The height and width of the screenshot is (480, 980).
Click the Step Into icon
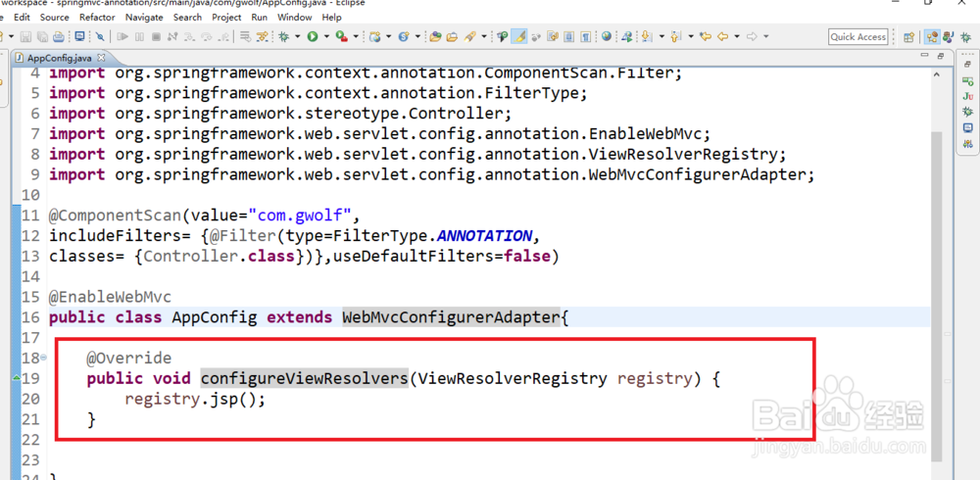(189, 37)
